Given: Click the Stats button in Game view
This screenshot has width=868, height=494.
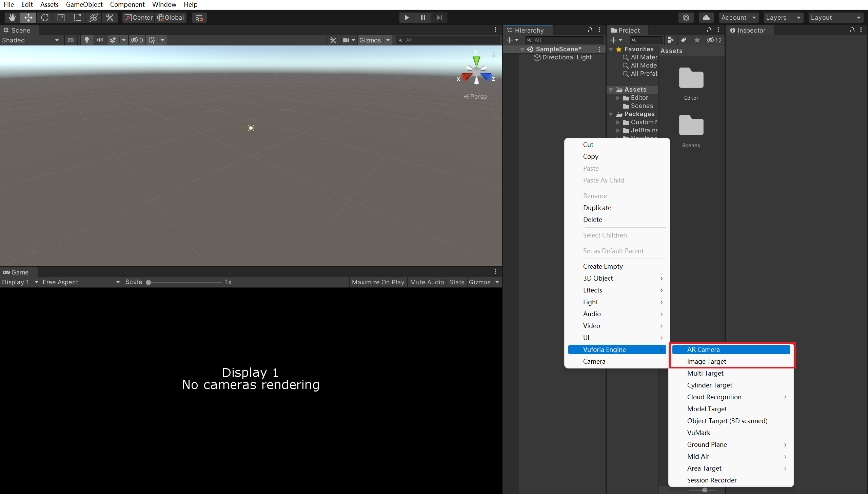Looking at the screenshot, I should click(x=456, y=282).
